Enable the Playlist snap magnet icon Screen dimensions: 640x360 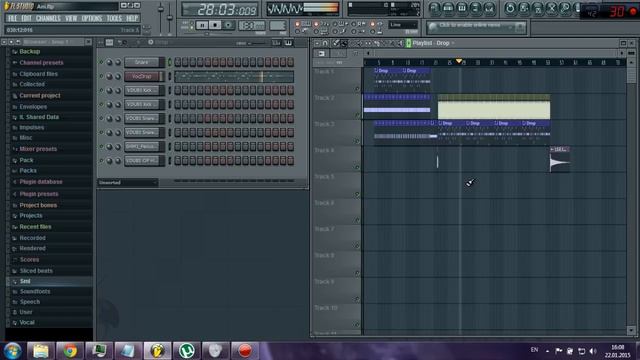(x=325, y=43)
